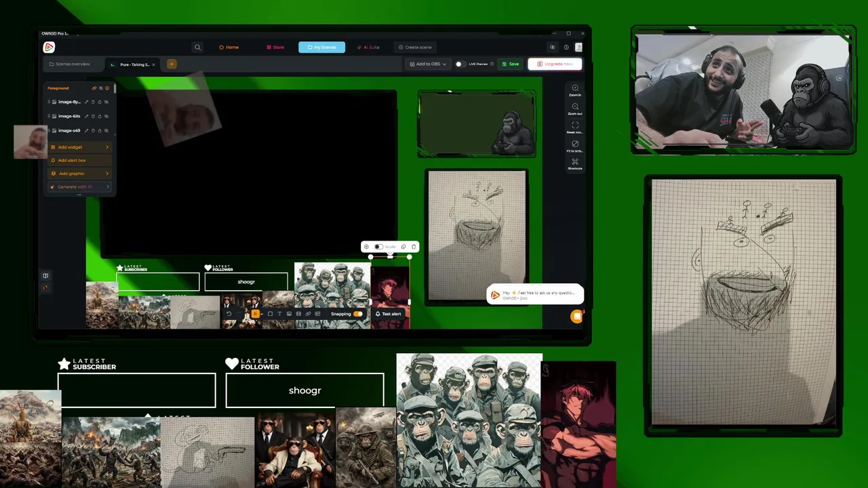868x488 pixels.
Task: Open the Shortcuts panel
Action: coord(575,164)
